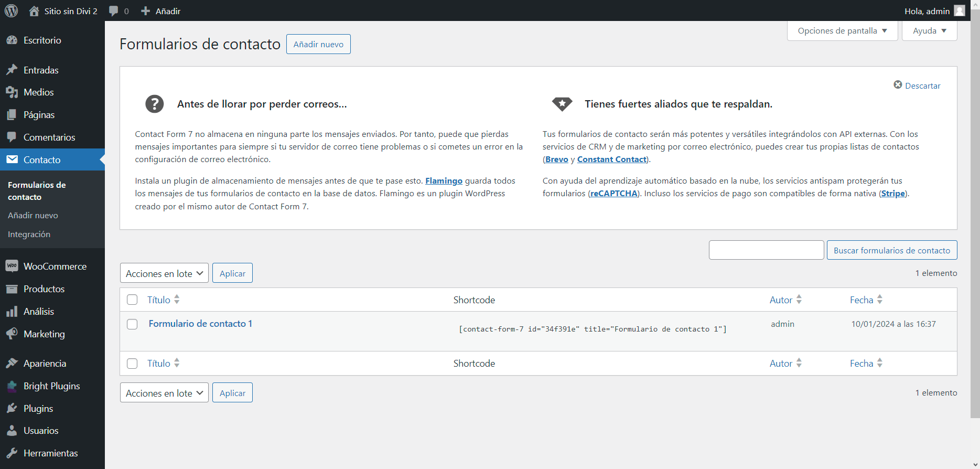Expand Opciones de pantalla panel
The image size is (980, 469).
pos(842,30)
